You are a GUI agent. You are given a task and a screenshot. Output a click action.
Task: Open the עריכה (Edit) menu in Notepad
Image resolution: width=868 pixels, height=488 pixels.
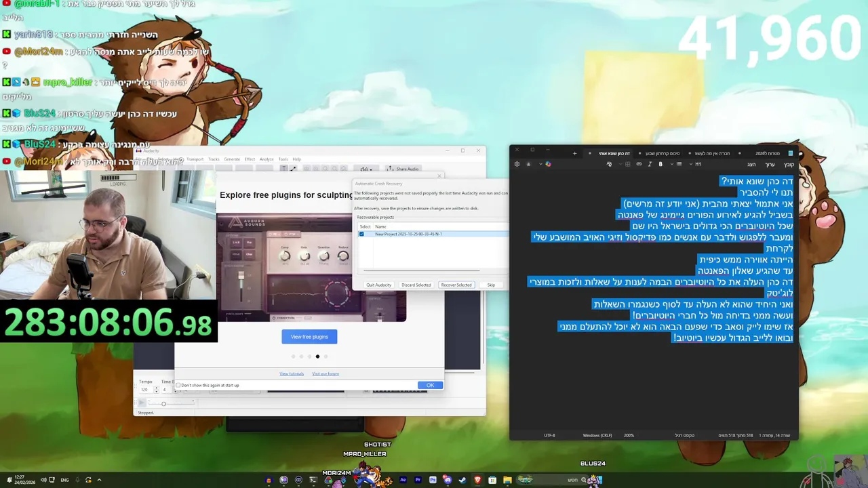click(x=770, y=165)
